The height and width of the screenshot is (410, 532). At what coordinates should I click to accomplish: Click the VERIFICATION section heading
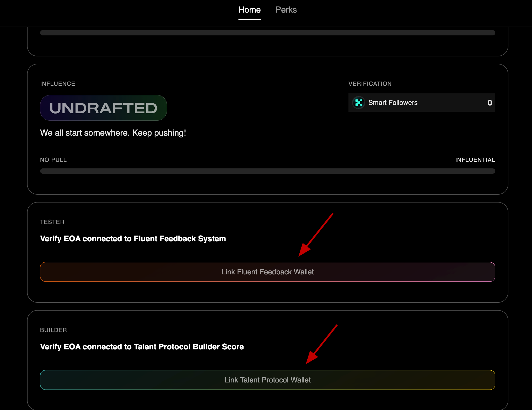[370, 84]
